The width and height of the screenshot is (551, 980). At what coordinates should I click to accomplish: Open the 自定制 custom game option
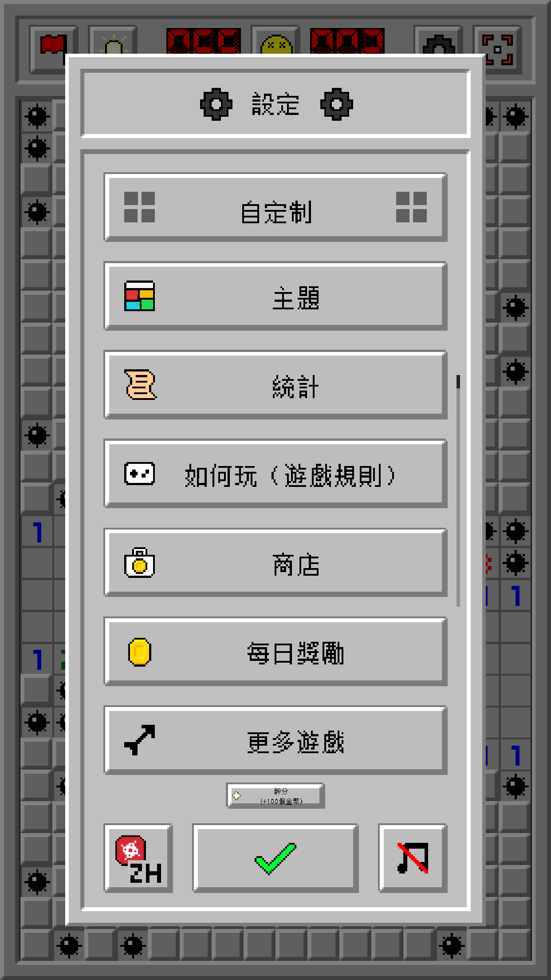click(275, 207)
